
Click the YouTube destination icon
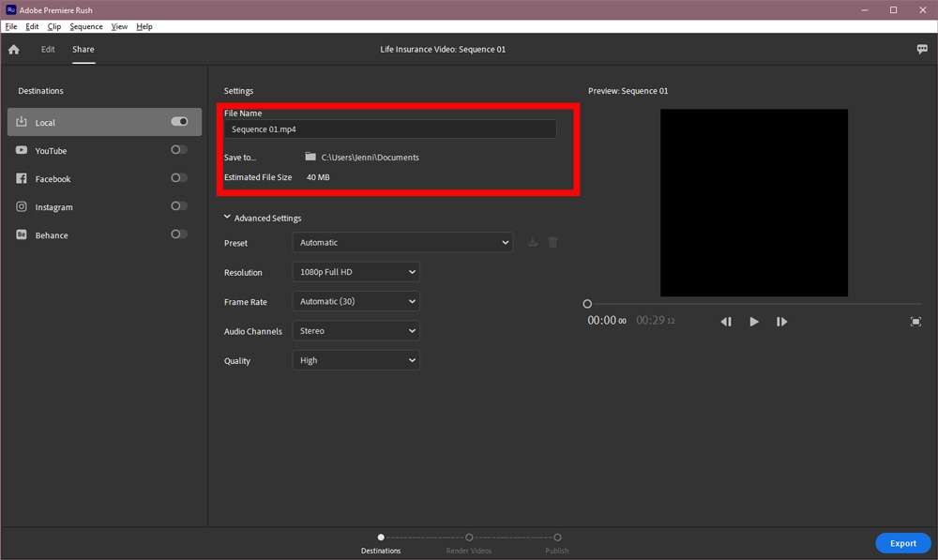[x=22, y=150]
